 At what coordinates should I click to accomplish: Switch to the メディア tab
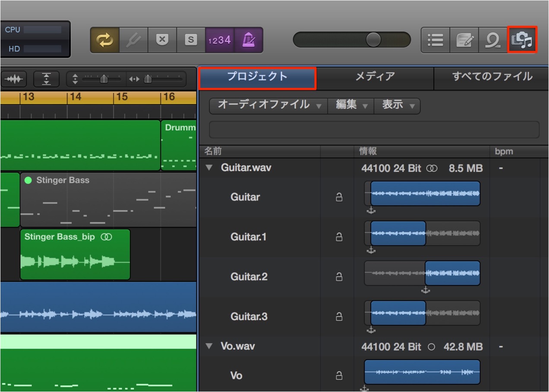[375, 77]
